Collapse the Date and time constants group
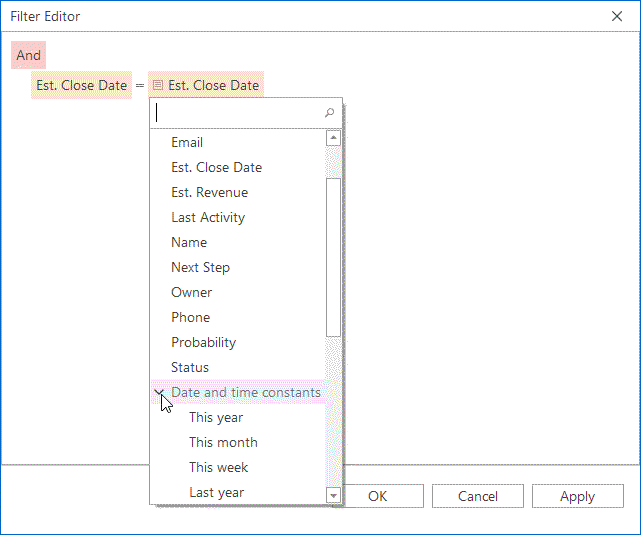641x535 pixels. click(x=159, y=392)
